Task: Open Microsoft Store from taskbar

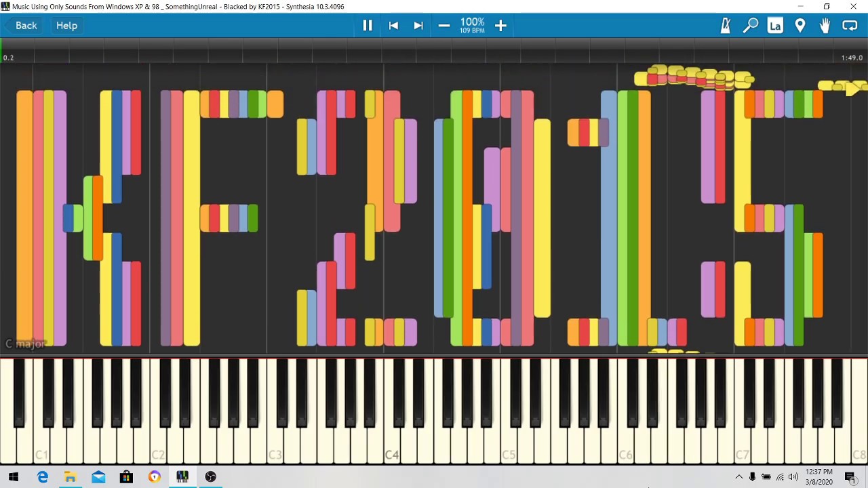Action: click(x=126, y=477)
